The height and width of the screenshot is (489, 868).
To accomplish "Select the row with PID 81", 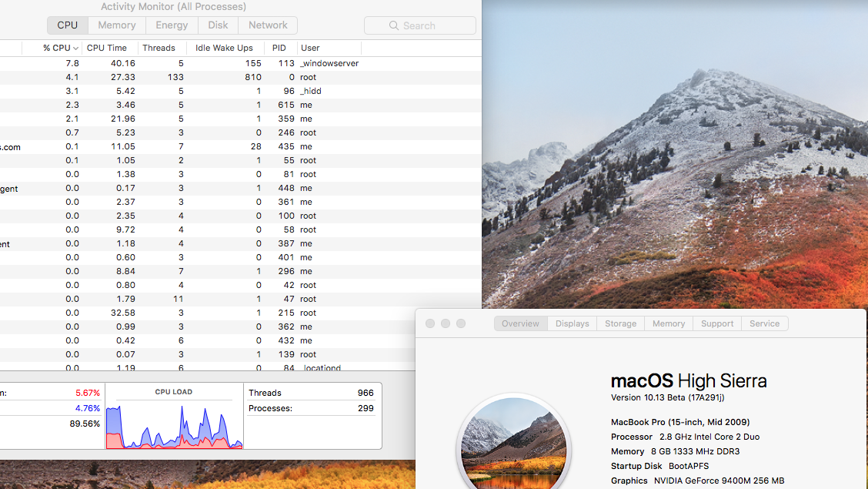I will click(241, 175).
